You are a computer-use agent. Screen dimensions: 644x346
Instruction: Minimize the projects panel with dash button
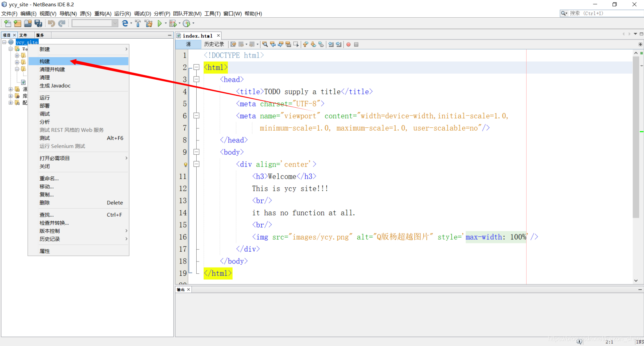pyautogui.click(x=169, y=35)
